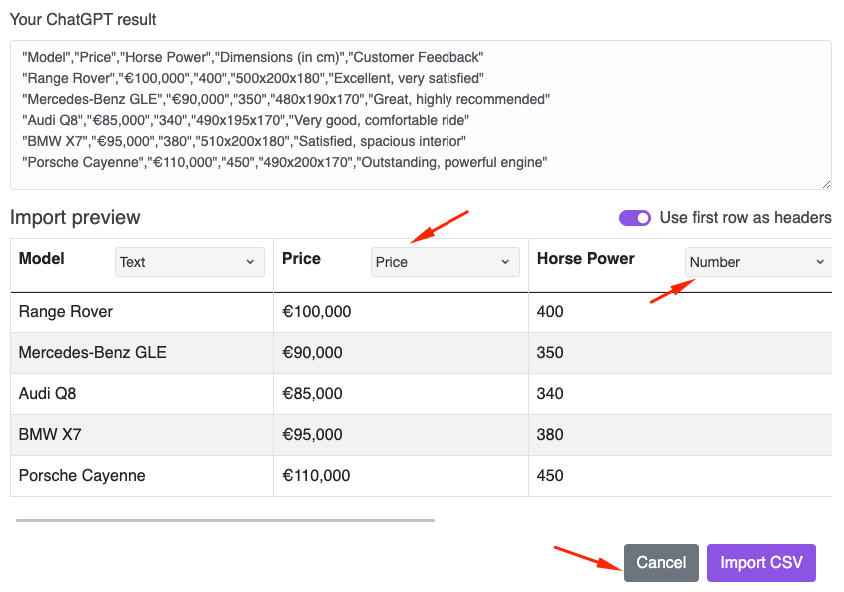
Task: Open the Horse Power column type dropdown
Action: coord(758,262)
